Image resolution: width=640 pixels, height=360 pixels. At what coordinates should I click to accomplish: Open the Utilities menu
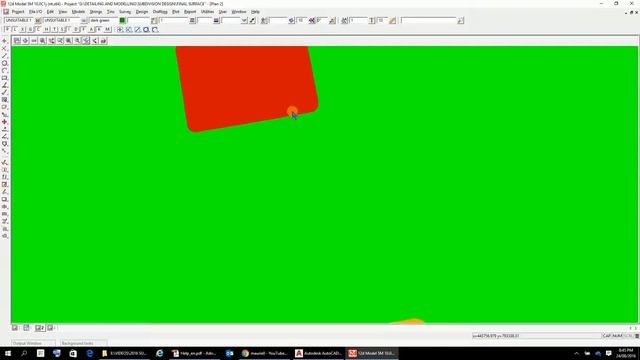click(x=207, y=12)
